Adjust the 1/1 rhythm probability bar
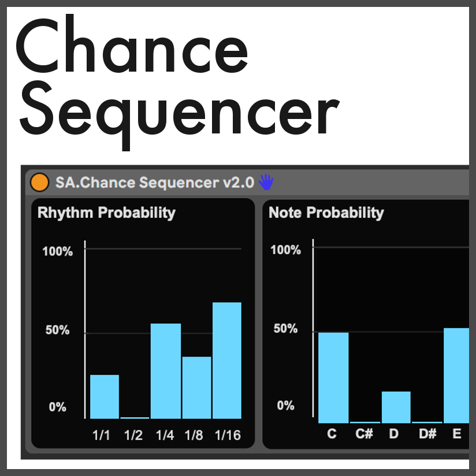Screen dimensions: 476x476 click(x=105, y=397)
